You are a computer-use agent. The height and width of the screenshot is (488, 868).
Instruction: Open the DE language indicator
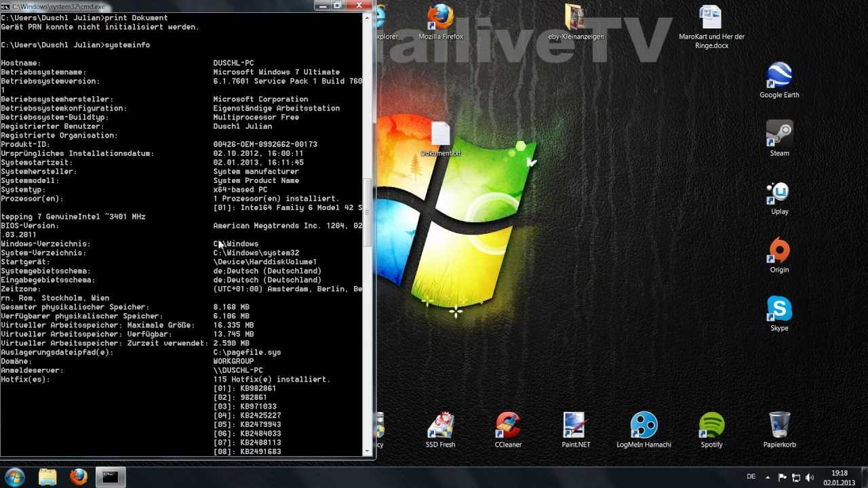coord(751,476)
